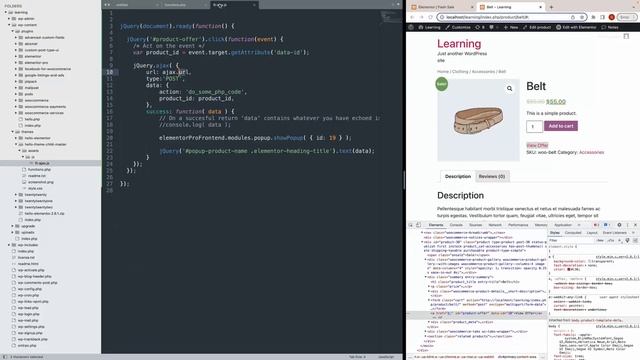Toggle the .cls element classes button in Styles
This screenshot has width=640, height=360.
pos(611,240)
